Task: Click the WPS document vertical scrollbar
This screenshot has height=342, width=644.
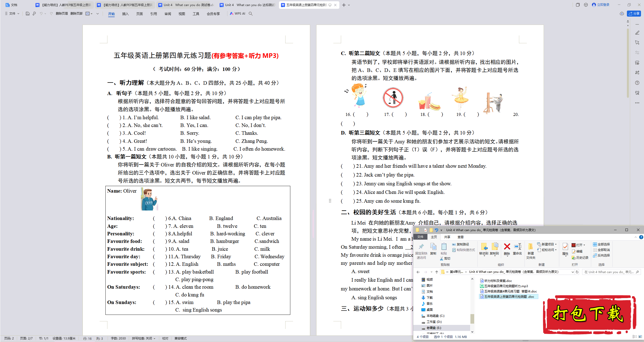Action: [x=628, y=63]
